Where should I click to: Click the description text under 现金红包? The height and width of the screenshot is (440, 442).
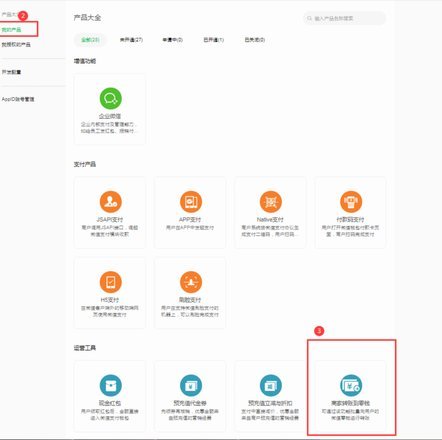[110, 415]
